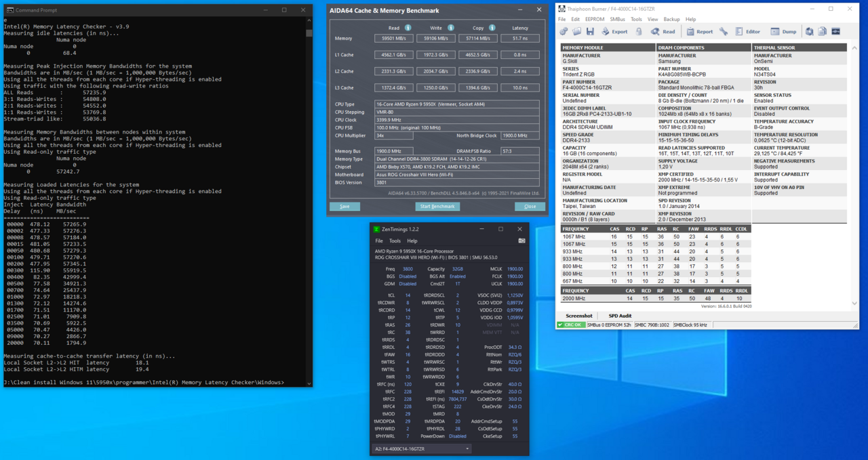Click the Write info icon in AIDA64
This screenshot has height=460, width=868.
click(x=450, y=28)
